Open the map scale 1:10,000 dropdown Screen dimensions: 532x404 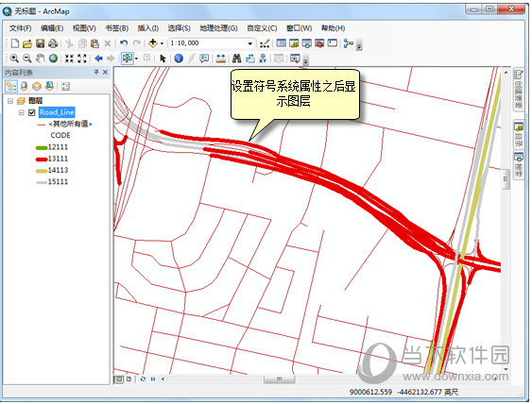coord(250,43)
